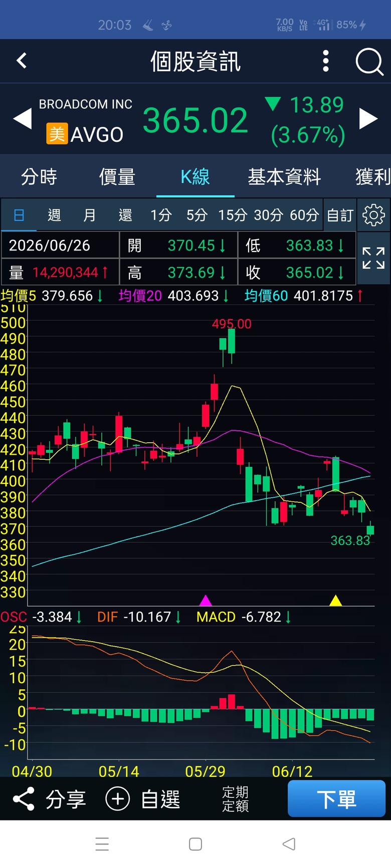Tap 均價5 moving average value 379.656
This screenshot has height=868, width=391.
point(67,296)
